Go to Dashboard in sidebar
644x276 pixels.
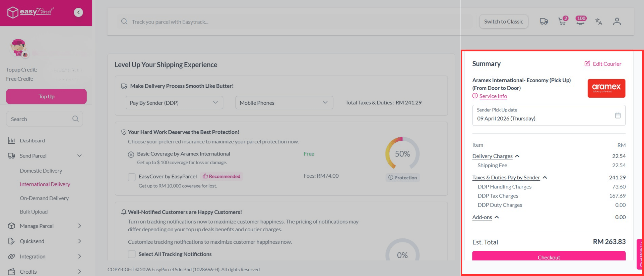pos(32,141)
